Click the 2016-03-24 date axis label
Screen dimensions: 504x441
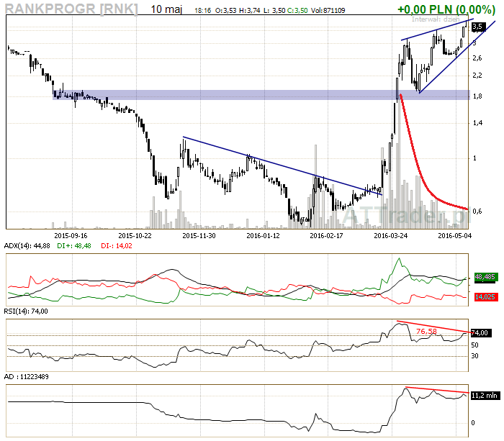(390, 236)
